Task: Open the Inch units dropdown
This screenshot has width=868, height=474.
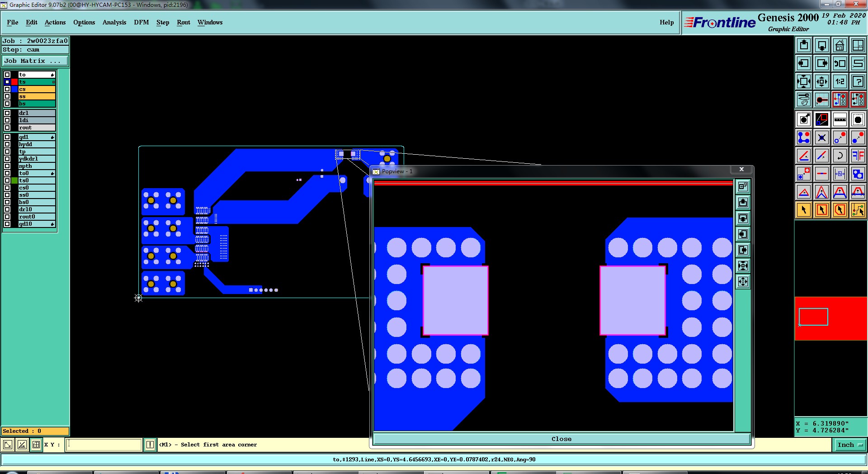Action: 849,445
